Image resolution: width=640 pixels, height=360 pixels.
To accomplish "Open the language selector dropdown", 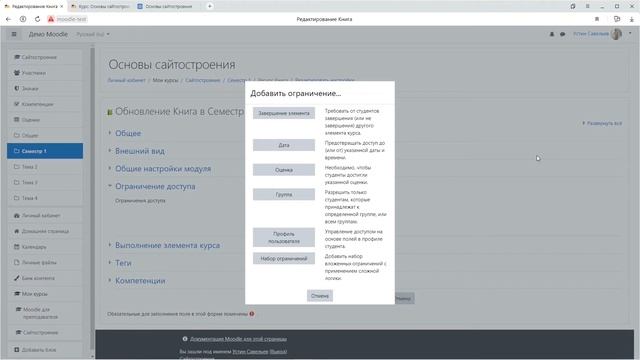I will (93, 34).
